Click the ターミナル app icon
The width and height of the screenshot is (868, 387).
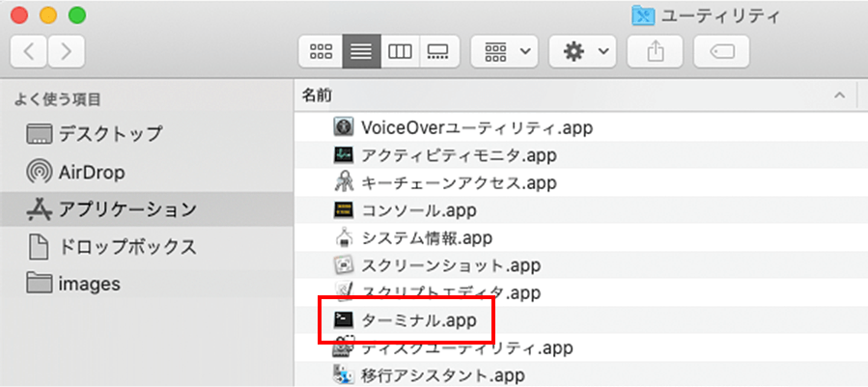click(344, 319)
